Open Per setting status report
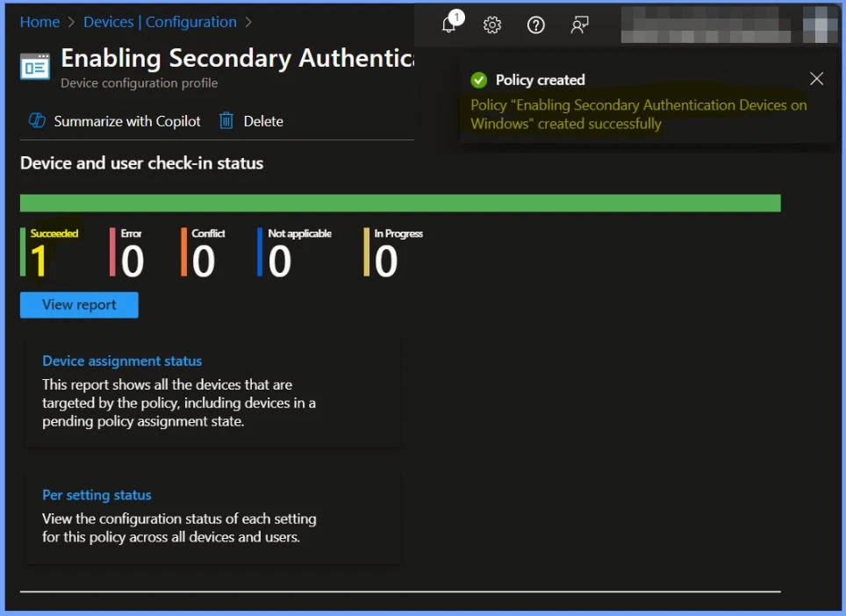 pos(97,495)
